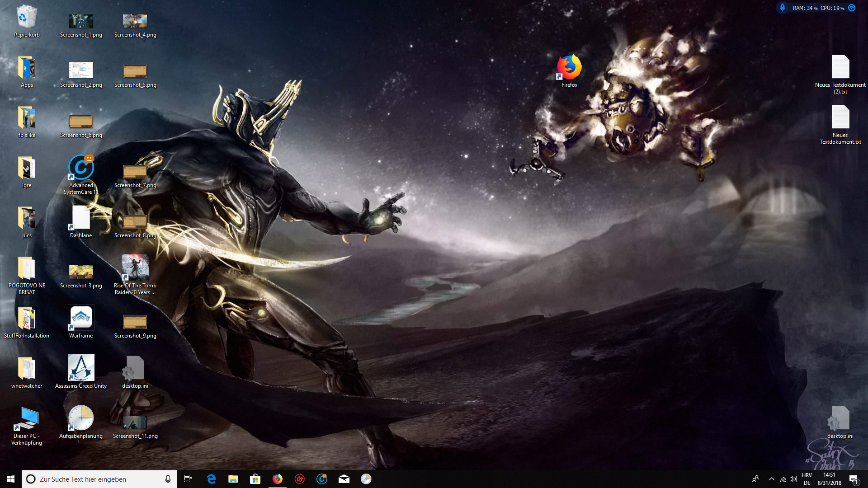Launch the Warframe desktop shortcut
This screenshot has height=488, width=868.
[81, 322]
